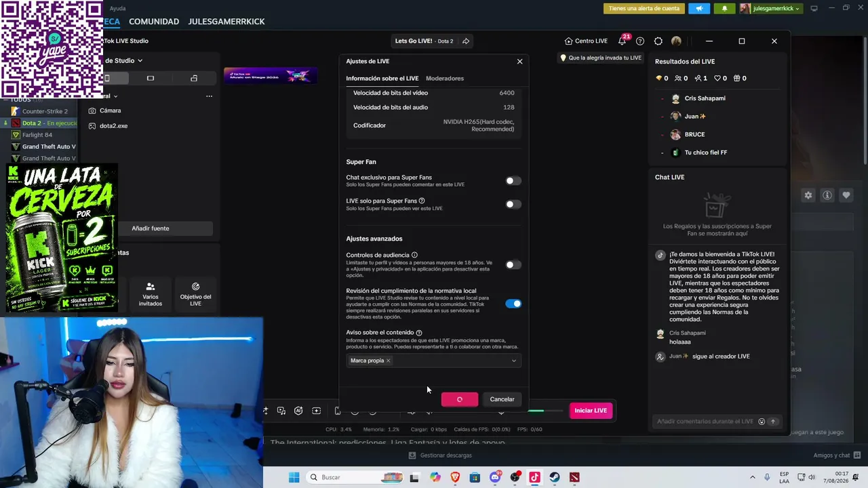Open julesgamerrkick account dropdown in Steam

coord(770,8)
